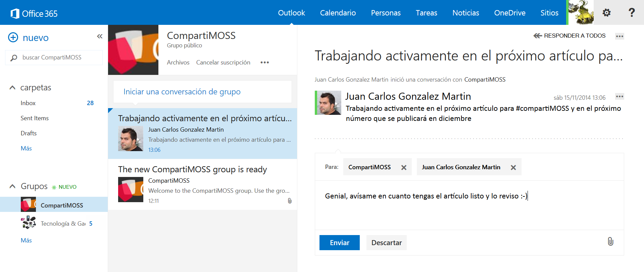
Task: Switch to the OneDrive tab
Action: click(510, 13)
